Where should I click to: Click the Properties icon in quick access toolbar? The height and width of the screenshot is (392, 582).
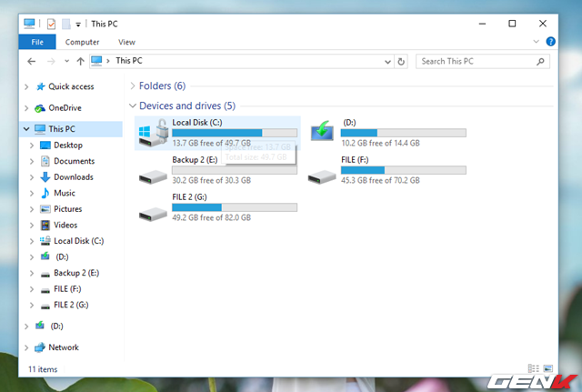[x=51, y=25]
